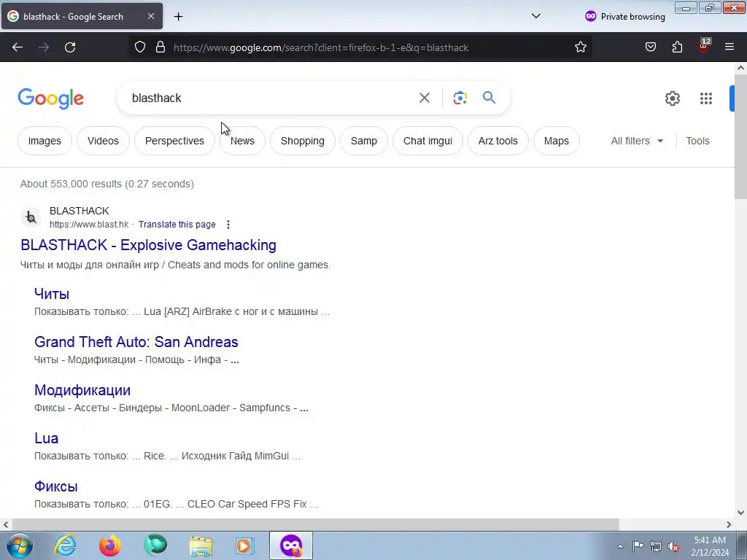Image resolution: width=747 pixels, height=560 pixels.
Task: Open the Google apps grid
Action: [x=706, y=98]
